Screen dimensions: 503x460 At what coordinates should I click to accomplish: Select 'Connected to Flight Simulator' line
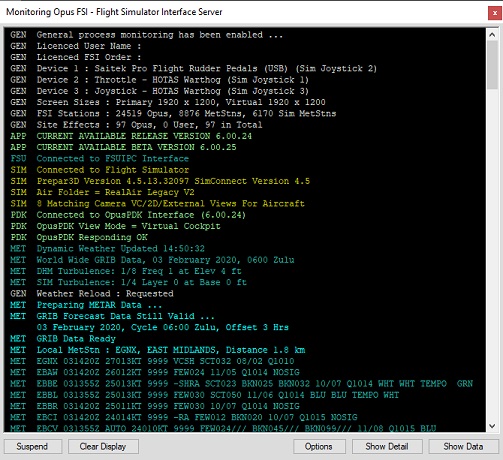99,170
